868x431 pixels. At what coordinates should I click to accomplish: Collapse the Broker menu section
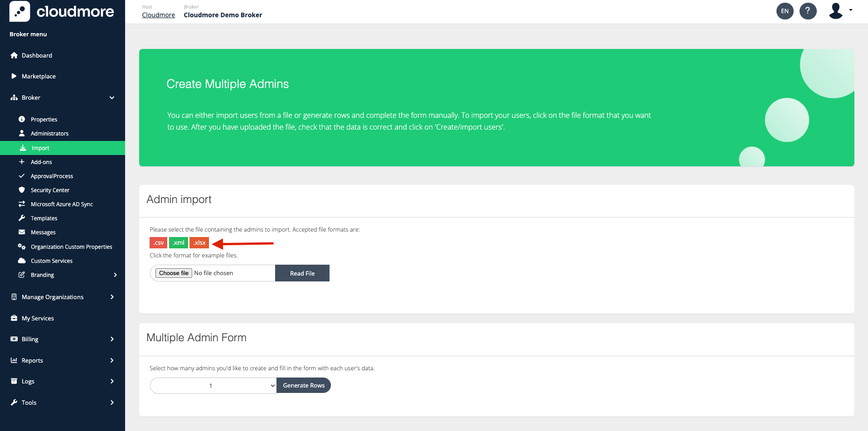coord(112,98)
